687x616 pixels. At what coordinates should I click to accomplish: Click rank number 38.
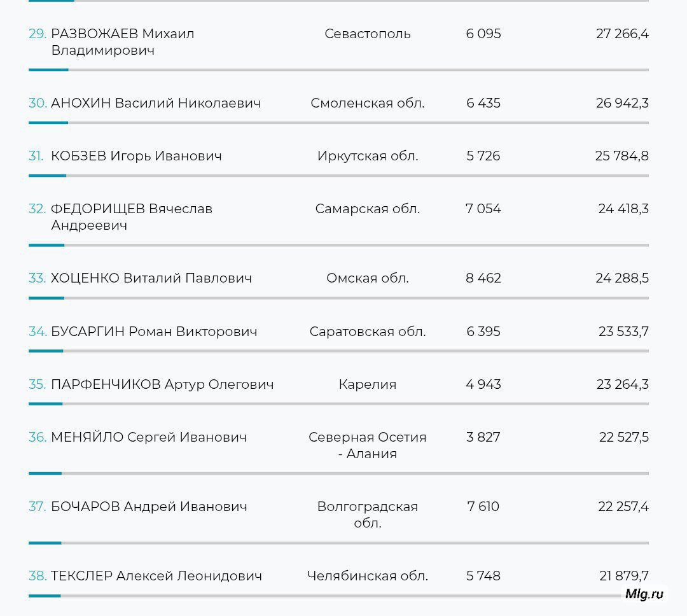(38, 576)
